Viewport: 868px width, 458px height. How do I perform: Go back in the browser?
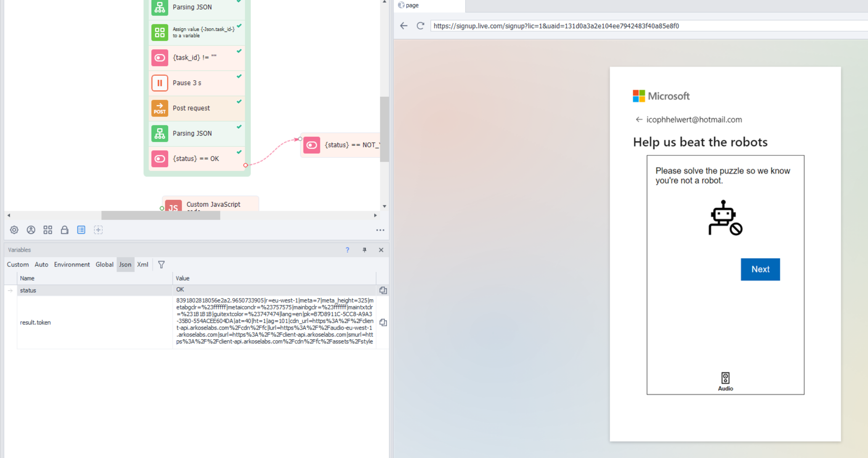tap(404, 26)
